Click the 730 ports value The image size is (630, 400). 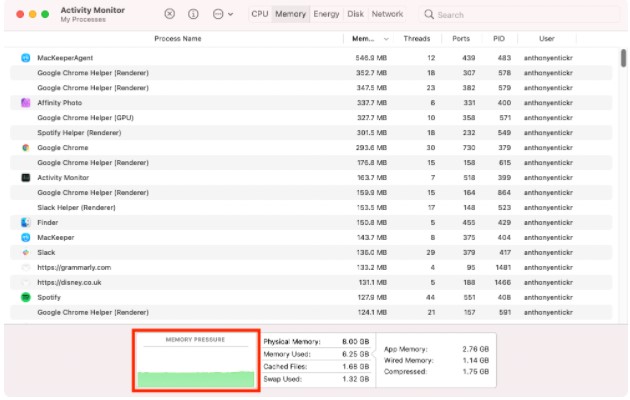(x=469, y=148)
